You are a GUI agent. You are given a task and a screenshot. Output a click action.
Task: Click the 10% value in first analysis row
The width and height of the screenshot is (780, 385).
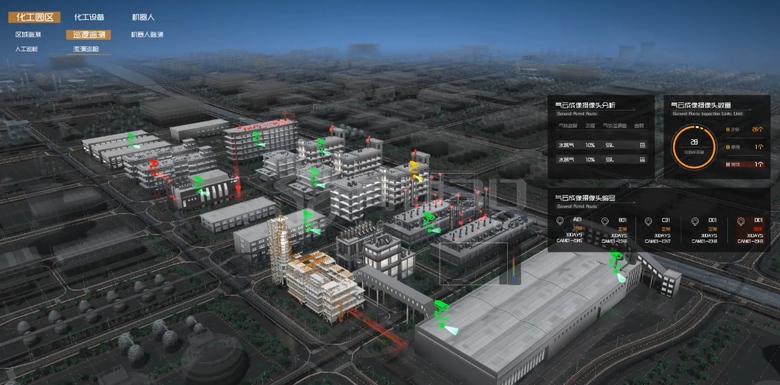[x=589, y=145]
